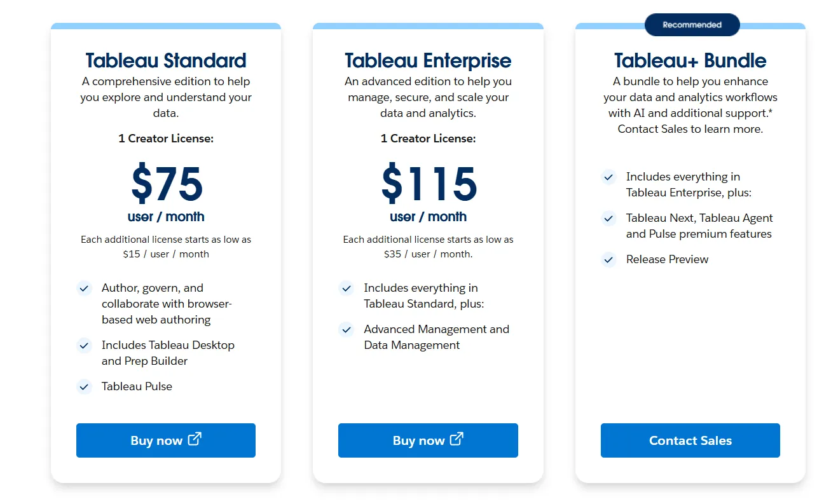Click checkmark next to Release Preview

[x=608, y=259]
